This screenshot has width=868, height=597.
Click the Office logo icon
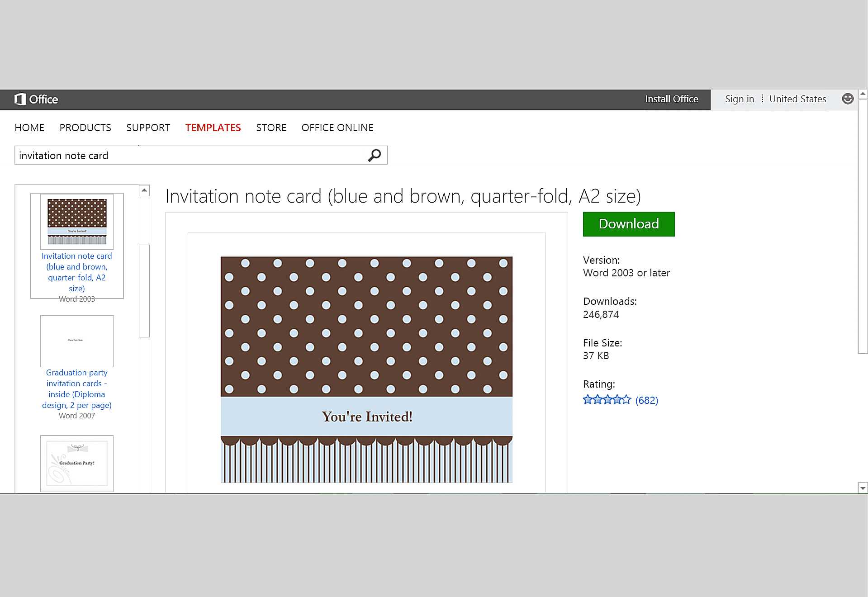[20, 99]
